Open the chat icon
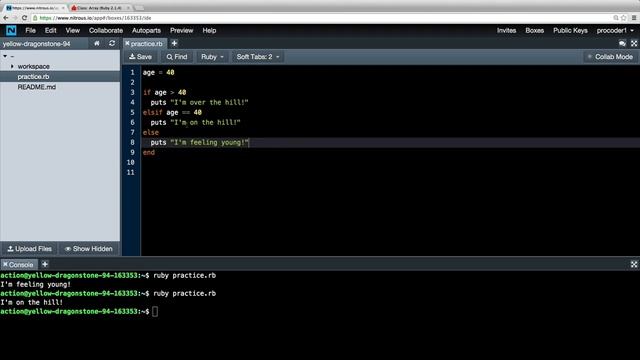640x360 pixels. click(622, 43)
